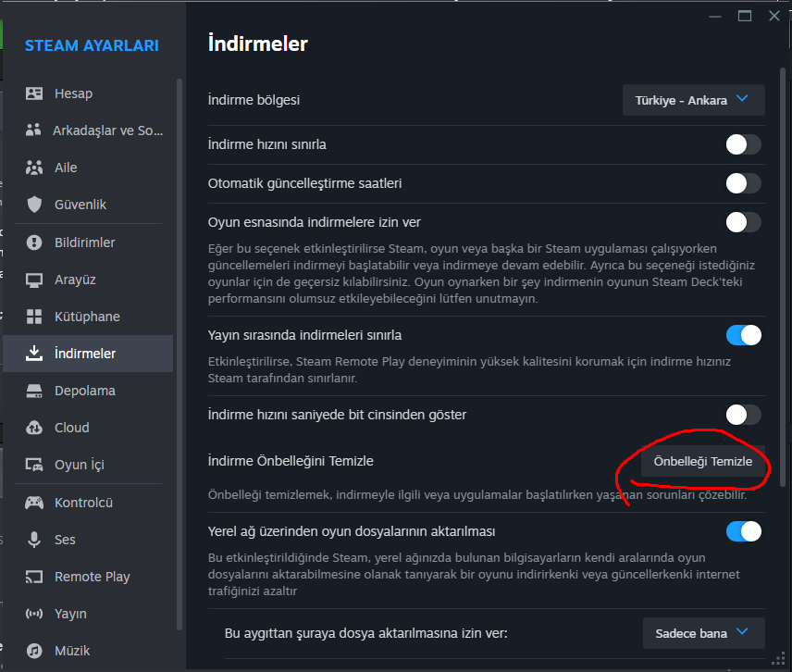Enable İndirme hızını sınırla toggle

pyautogui.click(x=743, y=144)
